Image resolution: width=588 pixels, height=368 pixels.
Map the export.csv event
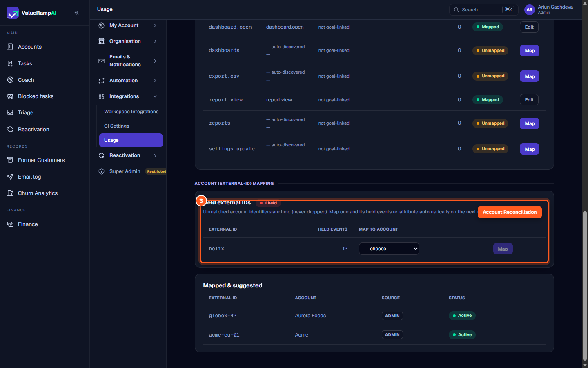tap(530, 76)
